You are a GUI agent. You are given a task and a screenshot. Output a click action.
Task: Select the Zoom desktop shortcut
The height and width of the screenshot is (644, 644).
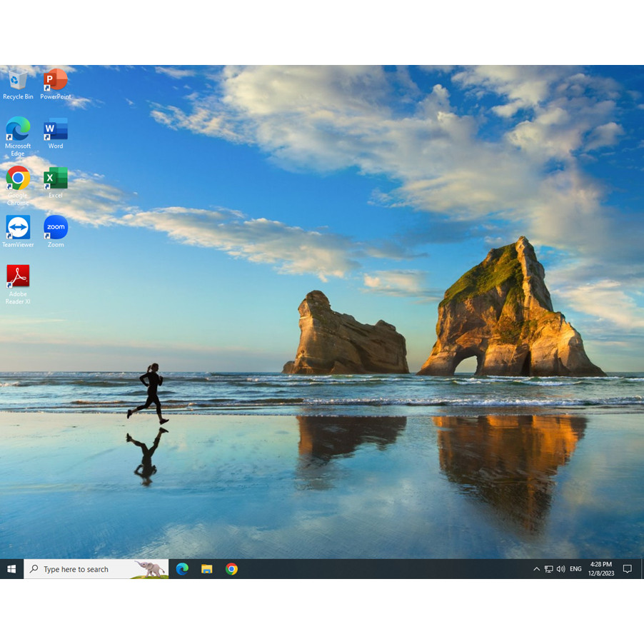coord(55,228)
